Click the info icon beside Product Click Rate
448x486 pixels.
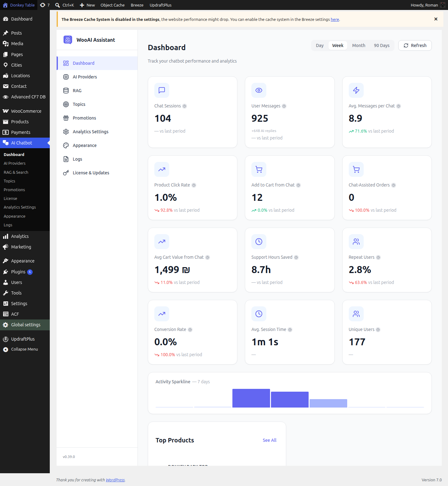[x=194, y=185]
